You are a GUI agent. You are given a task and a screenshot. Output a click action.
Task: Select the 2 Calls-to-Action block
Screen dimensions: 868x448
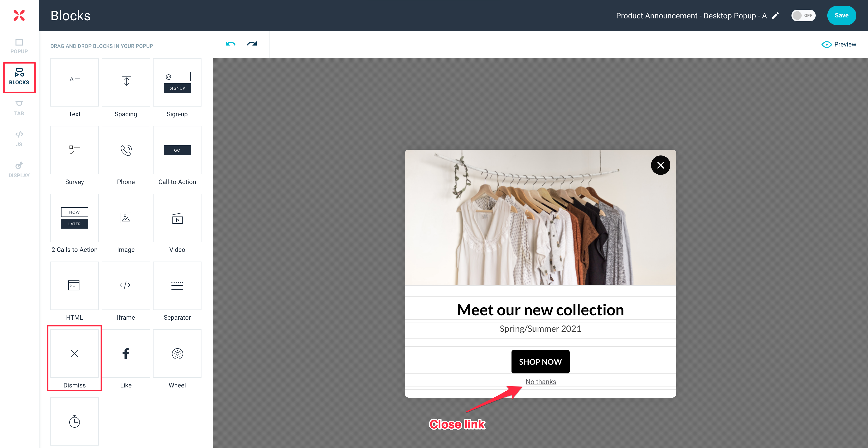click(74, 218)
